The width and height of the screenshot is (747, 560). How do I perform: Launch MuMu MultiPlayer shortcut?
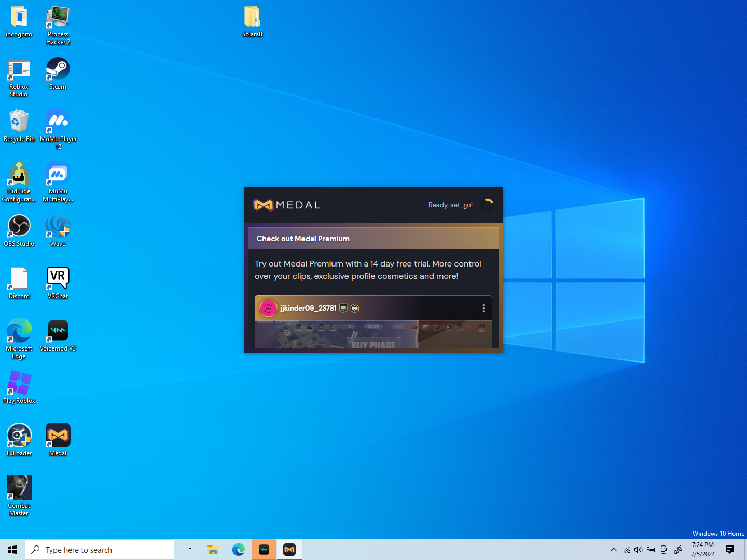(58, 182)
